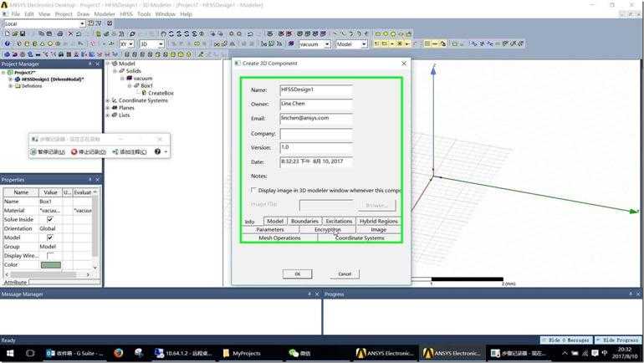644x363 pixels.
Task: Expand the Coordinate Systems tree node
Action: tap(108, 100)
